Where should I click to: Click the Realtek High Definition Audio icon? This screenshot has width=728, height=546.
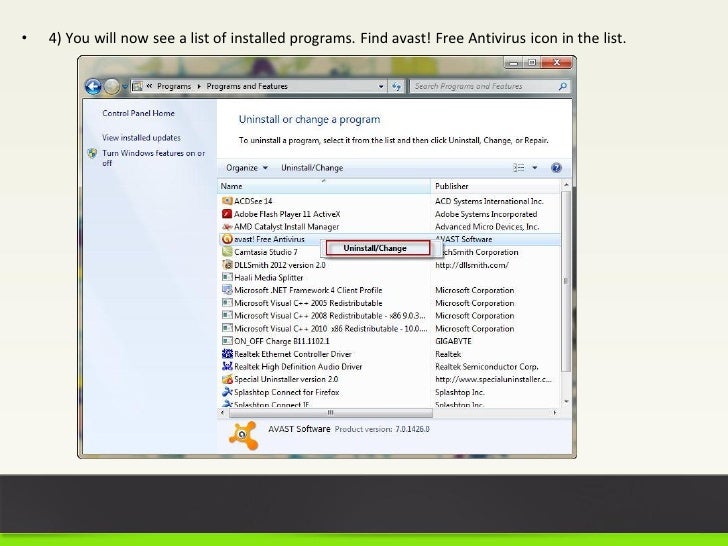(227, 366)
